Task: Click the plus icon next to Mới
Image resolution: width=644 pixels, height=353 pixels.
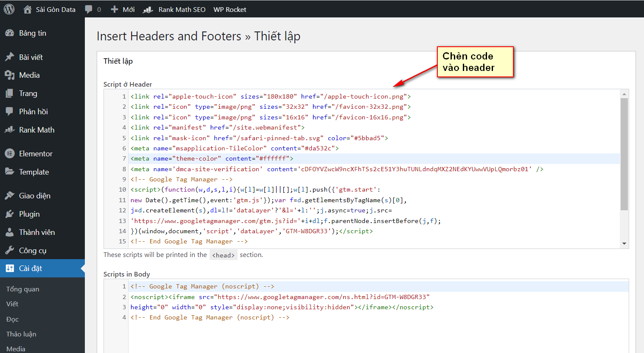Action: click(x=115, y=9)
